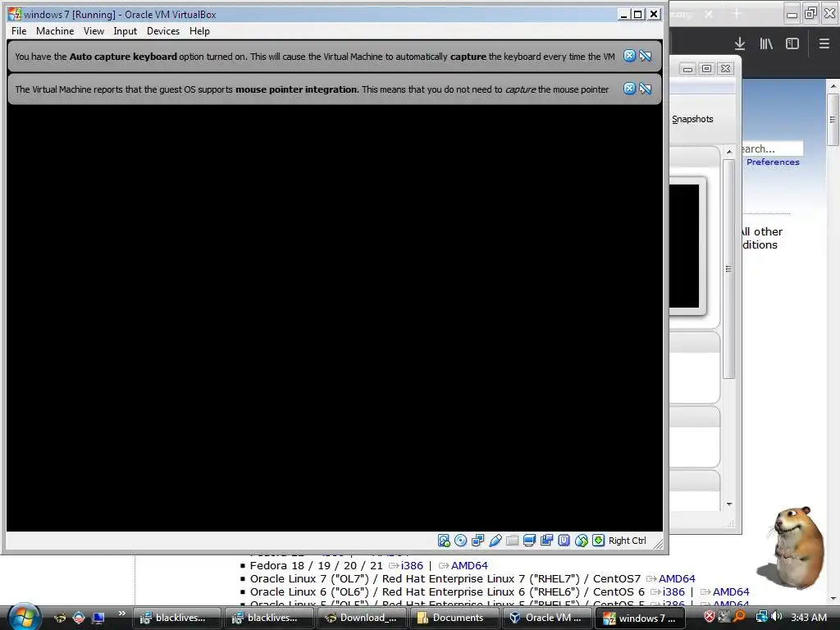Image resolution: width=840 pixels, height=630 pixels.
Task: Click the CPU virtualization status icon
Action: (564, 541)
